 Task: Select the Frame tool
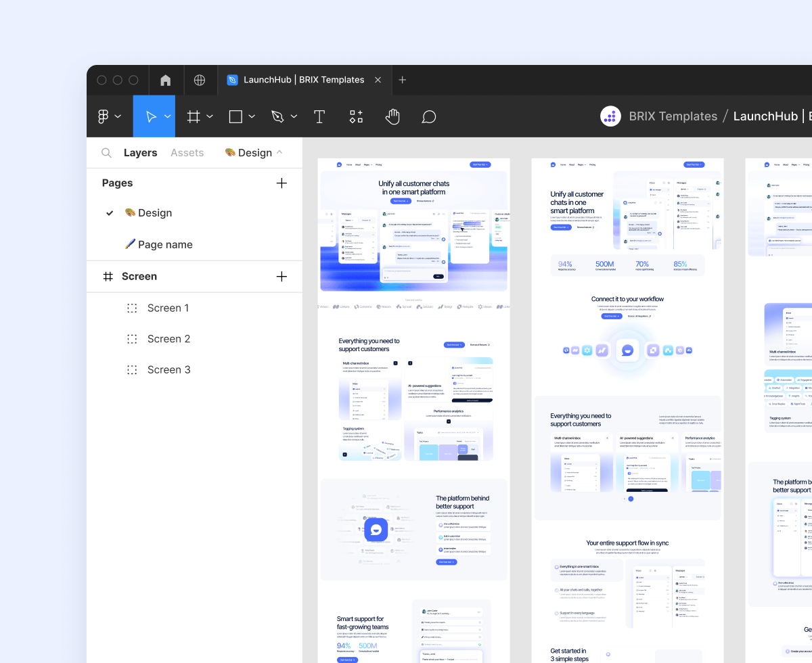pyautogui.click(x=194, y=116)
